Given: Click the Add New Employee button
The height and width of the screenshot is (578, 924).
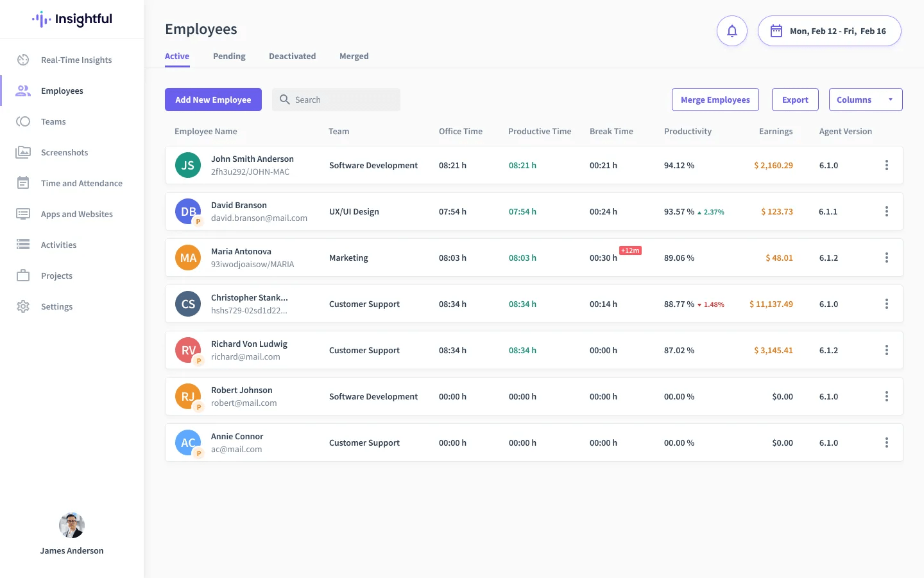Looking at the screenshot, I should (213, 100).
